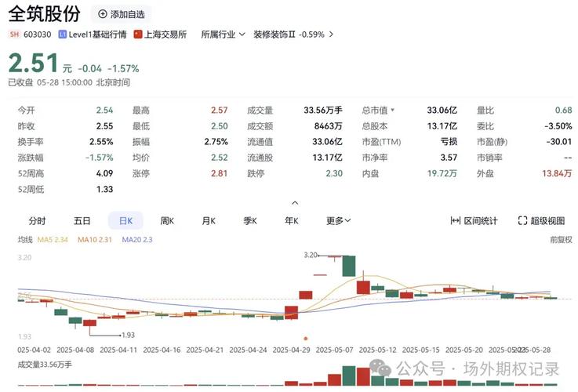Select the 日K chart period

click(x=124, y=221)
